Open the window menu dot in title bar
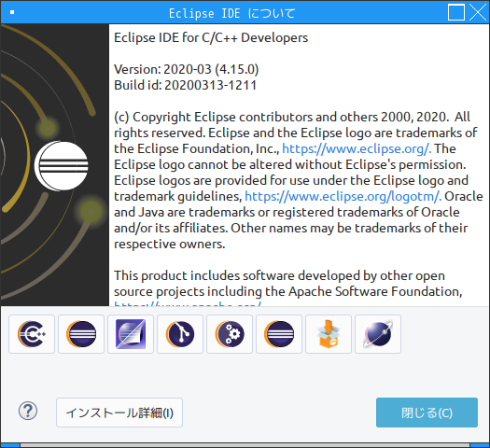Viewport: 490px width, 448px height. pos(12,12)
